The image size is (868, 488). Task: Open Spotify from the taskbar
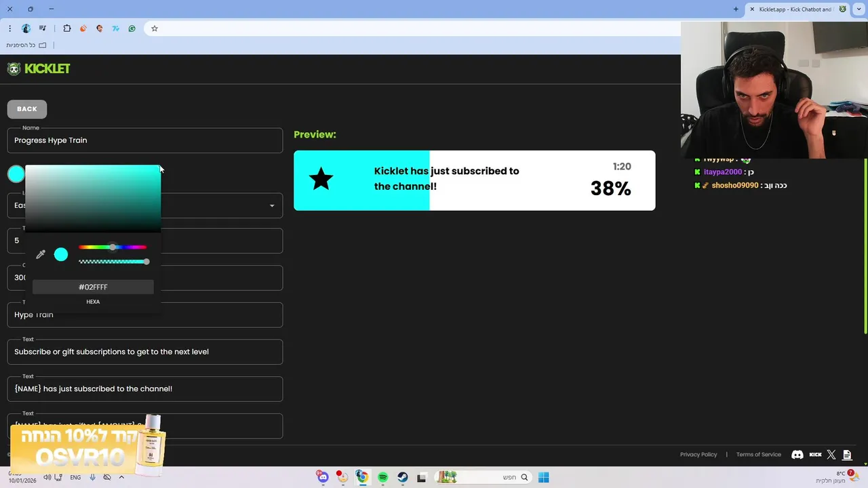click(382, 477)
